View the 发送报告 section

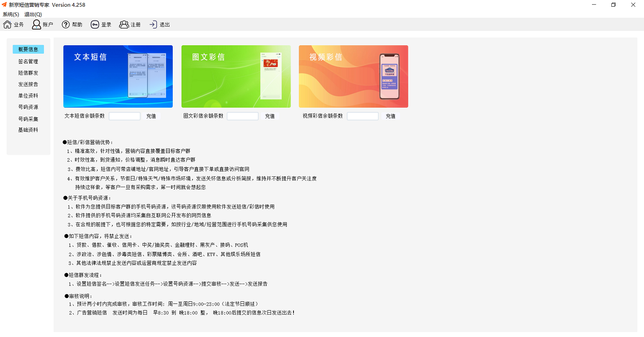coord(28,84)
